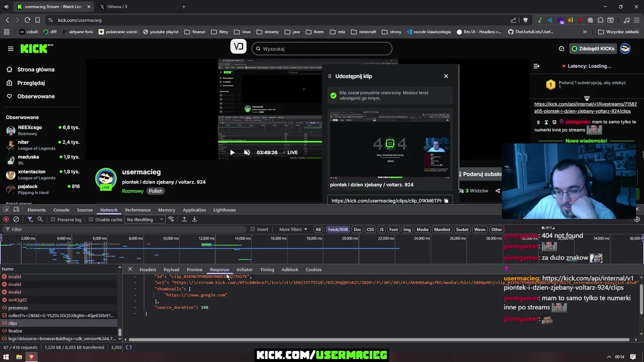This screenshot has height=362, width=644.
Task: Toggle the Socket request filter
Action: pyautogui.click(x=462, y=229)
